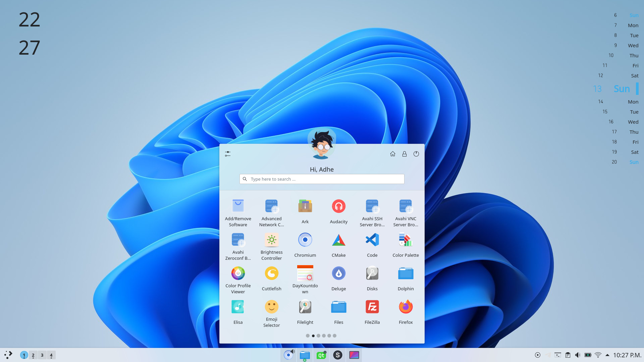
Task: Click the launcher settings sliders icon
Action: coord(228,154)
